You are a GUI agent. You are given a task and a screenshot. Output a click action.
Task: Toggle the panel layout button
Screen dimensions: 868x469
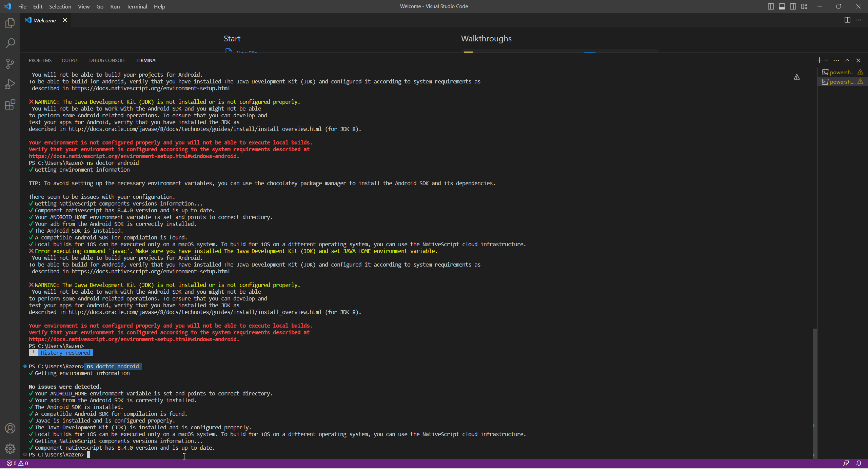point(782,6)
